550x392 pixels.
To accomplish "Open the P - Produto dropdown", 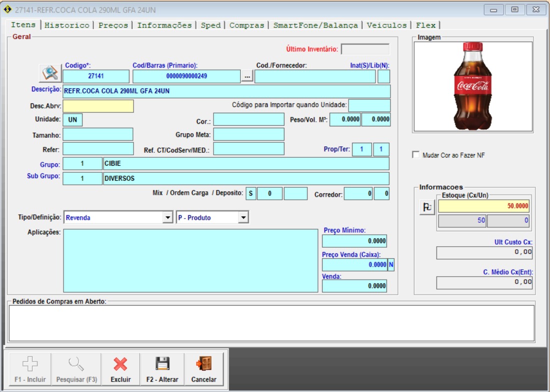I will pyautogui.click(x=243, y=218).
